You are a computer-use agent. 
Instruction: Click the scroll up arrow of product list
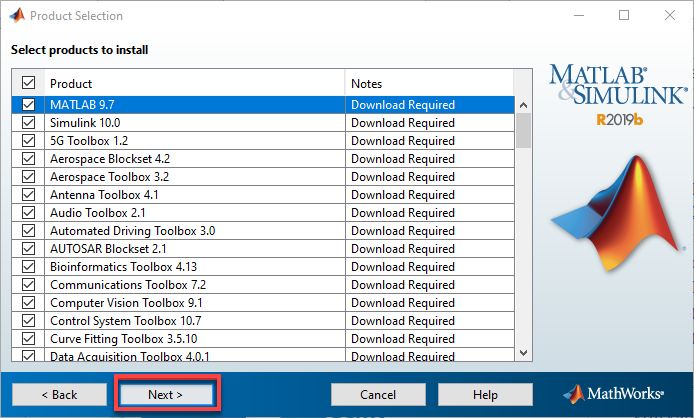[x=523, y=105]
